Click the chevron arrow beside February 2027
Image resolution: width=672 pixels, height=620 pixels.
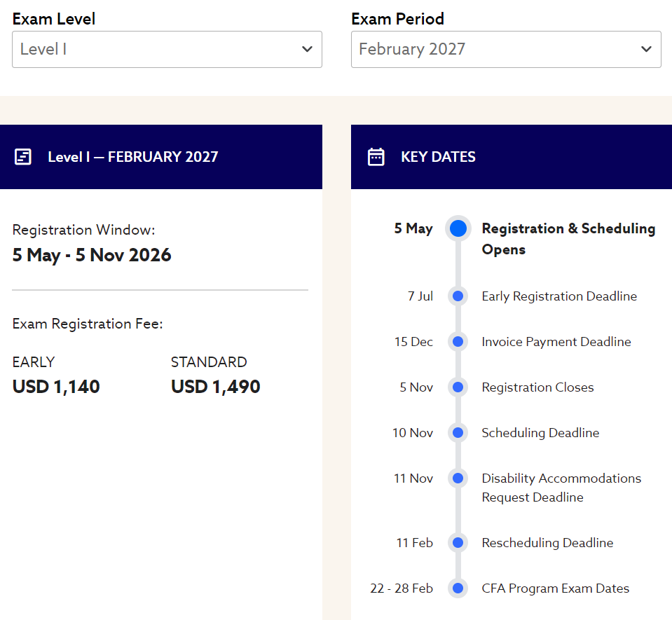[x=646, y=49]
